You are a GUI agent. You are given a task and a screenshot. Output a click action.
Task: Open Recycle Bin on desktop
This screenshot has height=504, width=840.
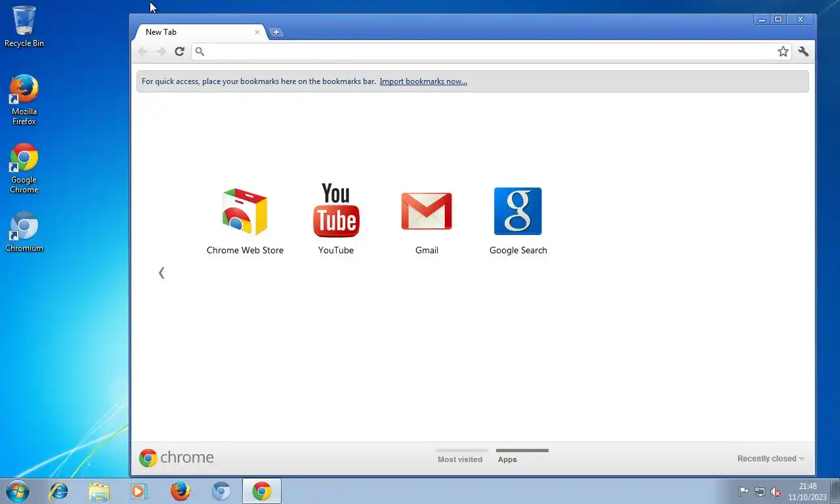(x=24, y=27)
